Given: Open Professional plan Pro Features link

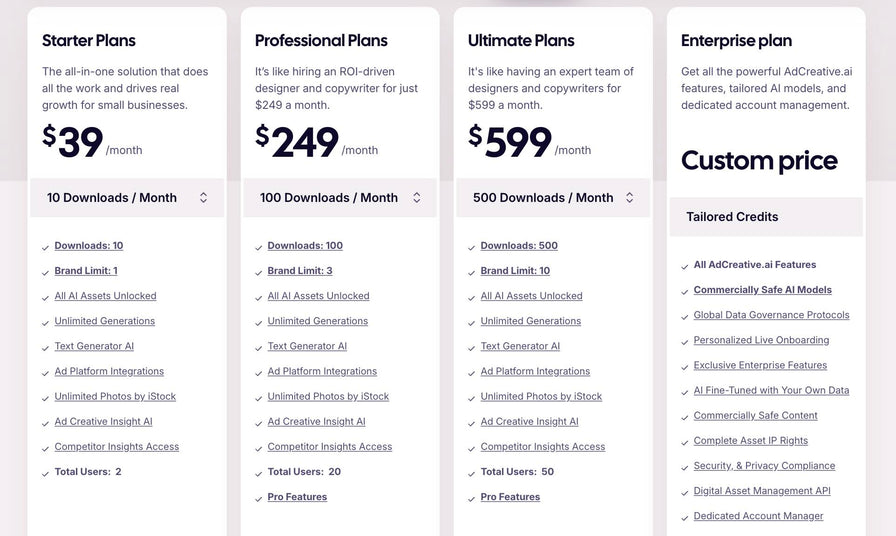Looking at the screenshot, I should (297, 497).
